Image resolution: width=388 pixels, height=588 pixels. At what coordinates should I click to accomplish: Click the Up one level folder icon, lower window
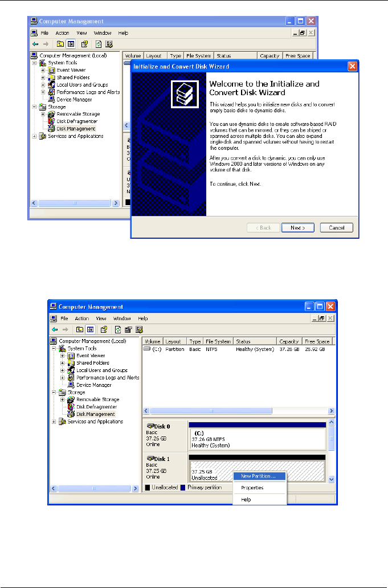(x=79, y=330)
